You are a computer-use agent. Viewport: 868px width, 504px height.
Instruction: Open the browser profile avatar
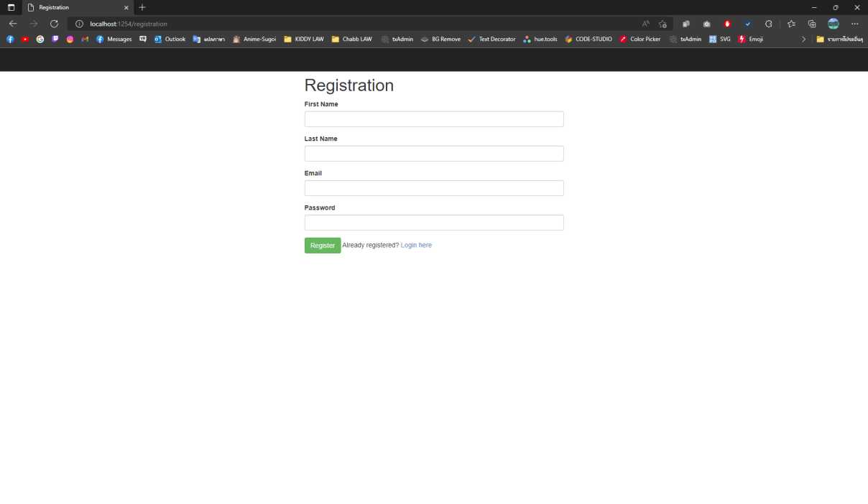tap(833, 24)
